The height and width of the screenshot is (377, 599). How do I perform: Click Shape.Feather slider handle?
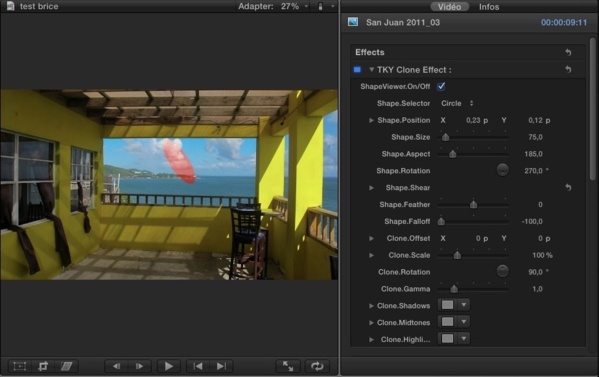473,204
